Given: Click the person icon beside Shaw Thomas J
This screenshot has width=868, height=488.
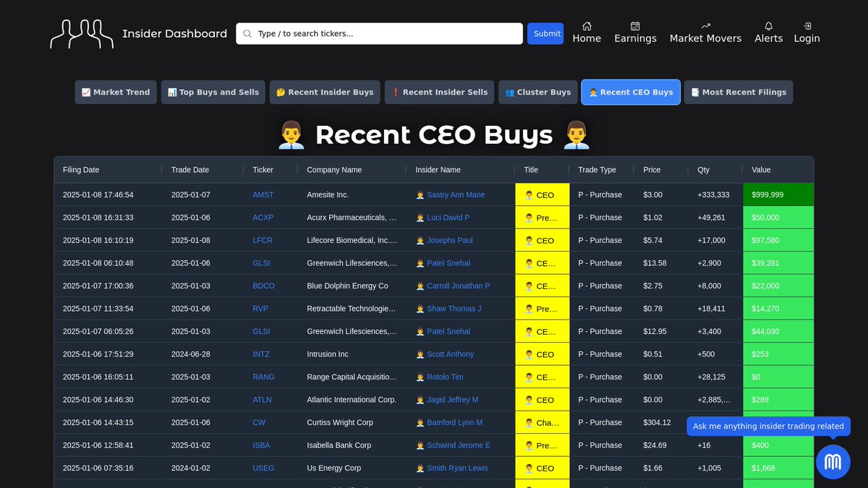Looking at the screenshot, I should 420,309.
